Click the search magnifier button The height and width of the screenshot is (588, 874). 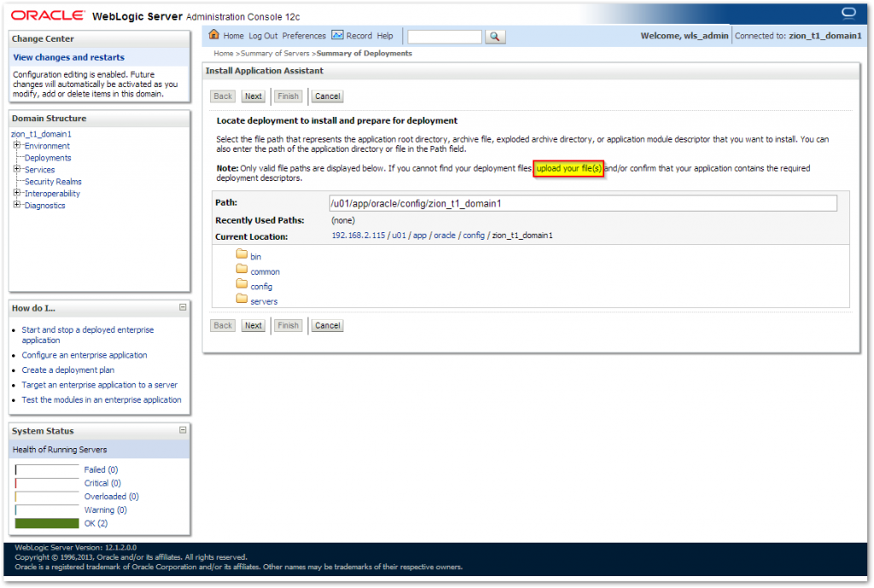point(495,37)
